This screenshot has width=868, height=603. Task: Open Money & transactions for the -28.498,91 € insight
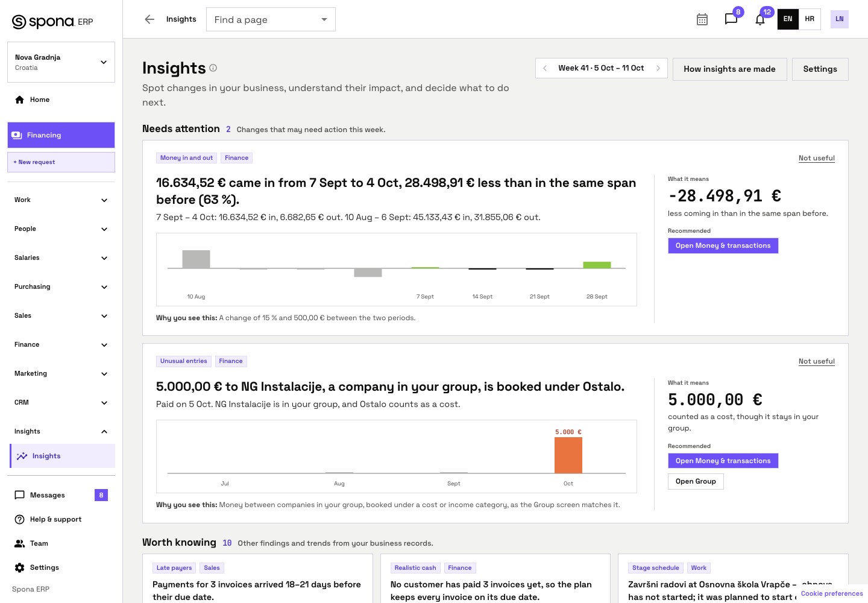(x=723, y=245)
